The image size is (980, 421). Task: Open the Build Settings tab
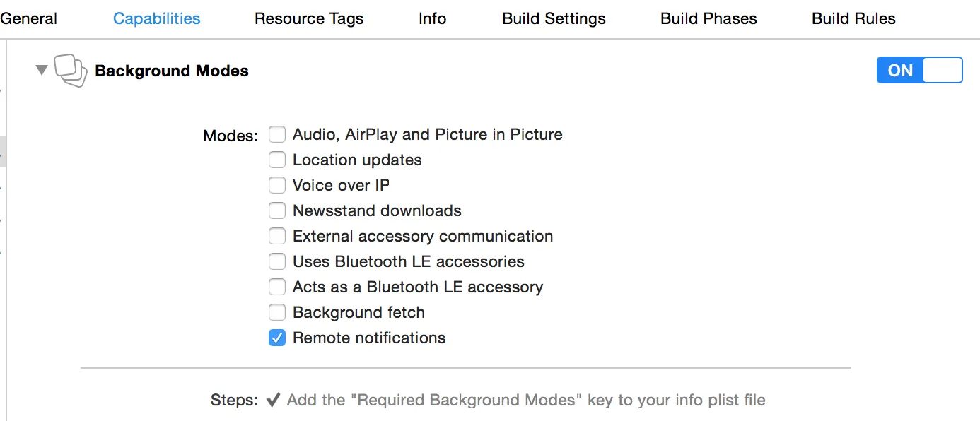(554, 19)
